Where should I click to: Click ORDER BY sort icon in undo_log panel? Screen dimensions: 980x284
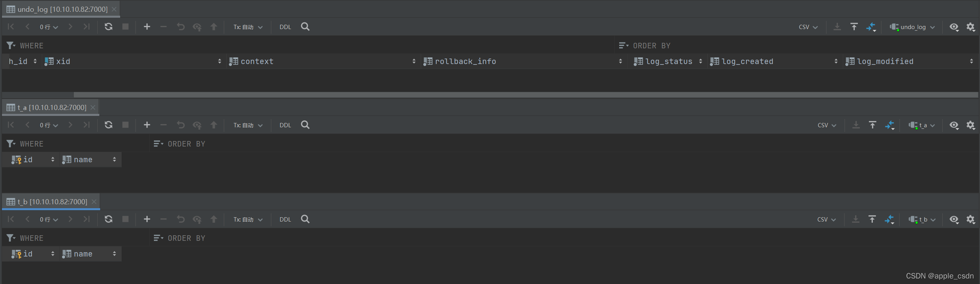623,46
